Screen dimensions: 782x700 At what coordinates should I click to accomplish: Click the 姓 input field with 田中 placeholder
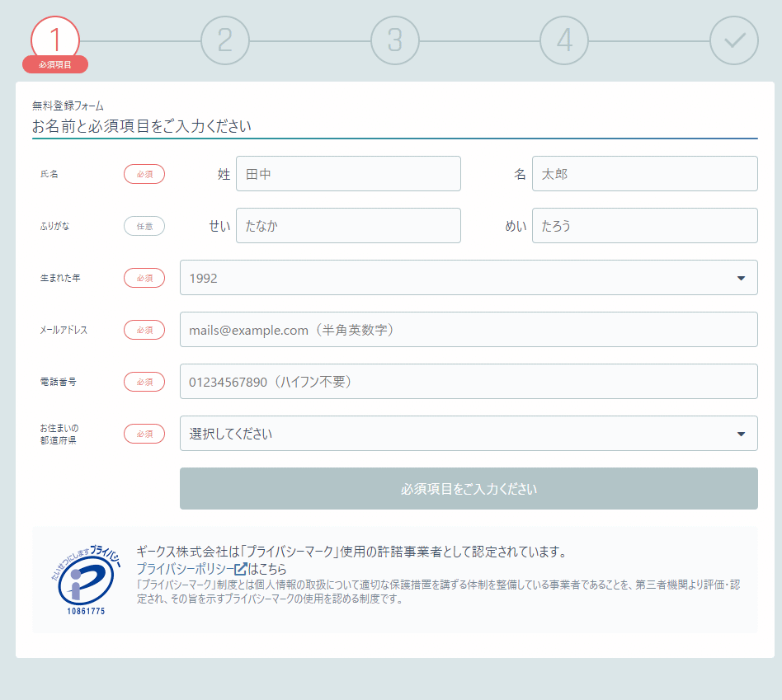click(347, 174)
